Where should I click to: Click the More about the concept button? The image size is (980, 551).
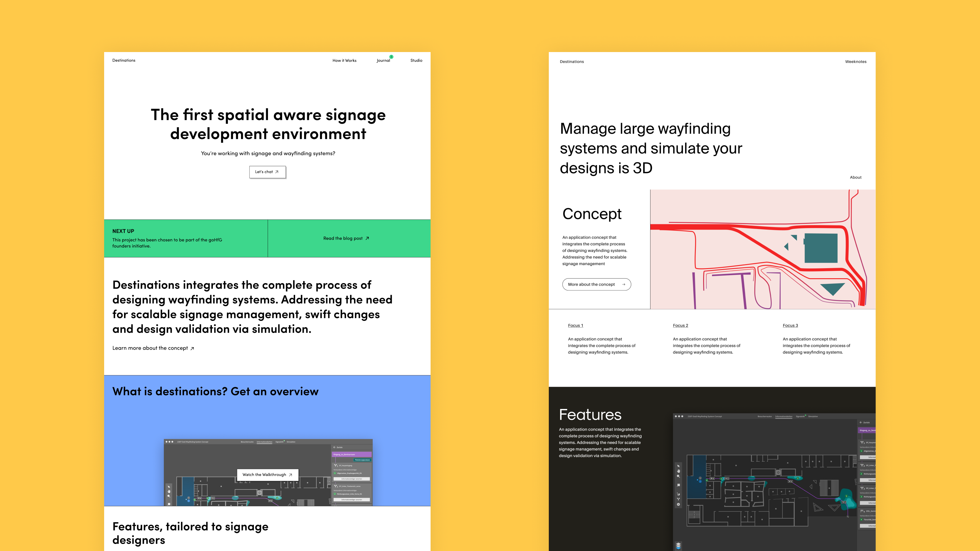coord(596,284)
